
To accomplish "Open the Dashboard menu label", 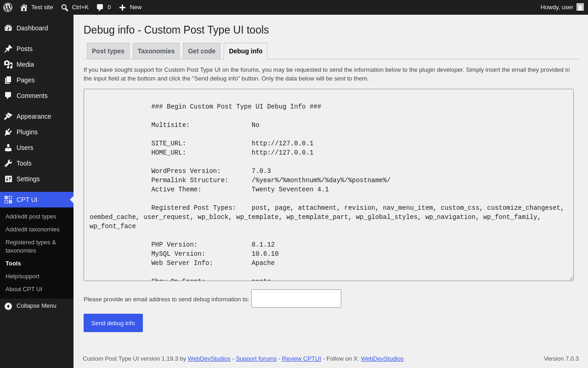I will [32, 28].
